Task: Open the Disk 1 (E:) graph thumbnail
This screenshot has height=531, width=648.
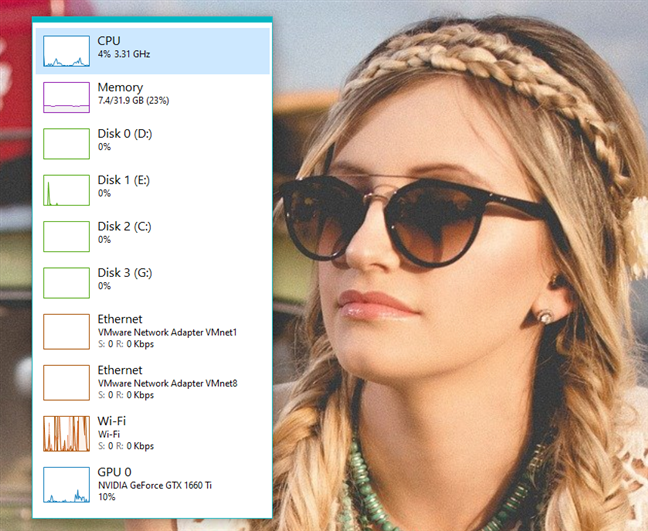Action: coord(67,190)
